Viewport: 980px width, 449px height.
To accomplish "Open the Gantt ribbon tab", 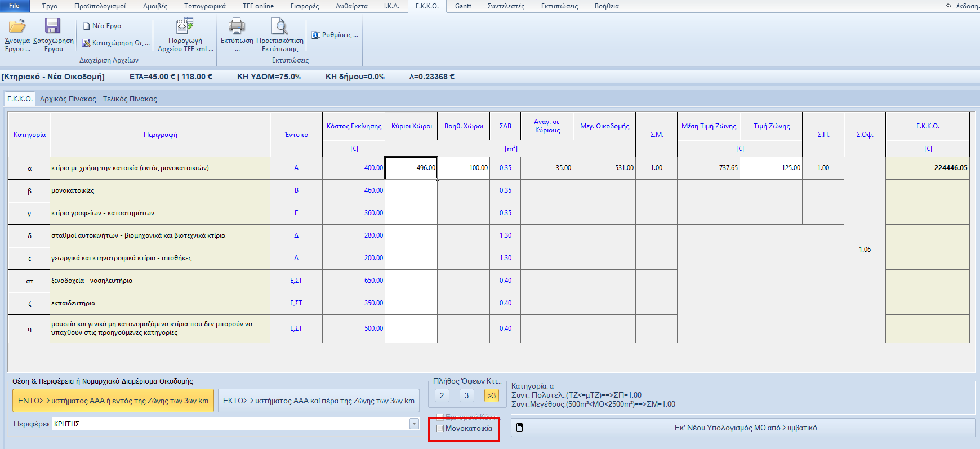I will pyautogui.click(x=463, y=6).
